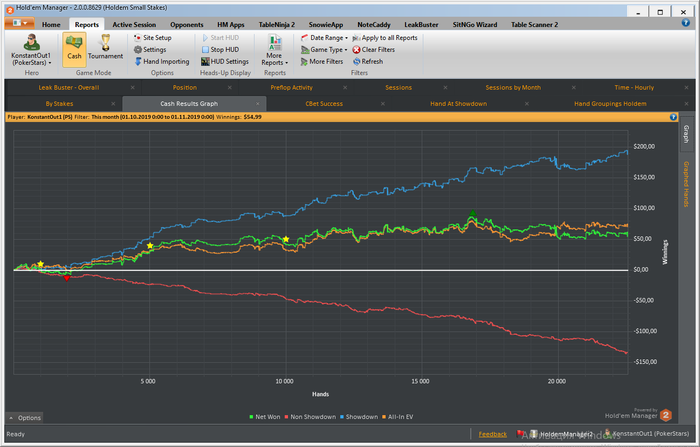Click Clear Filters
The height and width of the screenshot is (447, 700).
[x=374, y=50]
